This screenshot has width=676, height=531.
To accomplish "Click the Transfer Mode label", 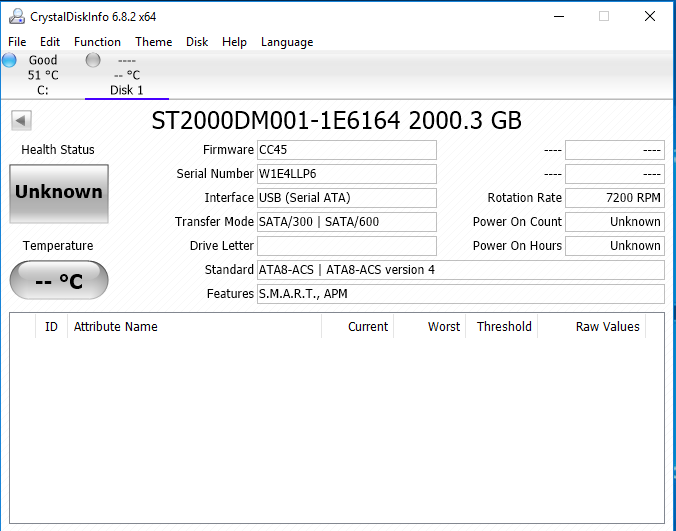I will (214, 222).
